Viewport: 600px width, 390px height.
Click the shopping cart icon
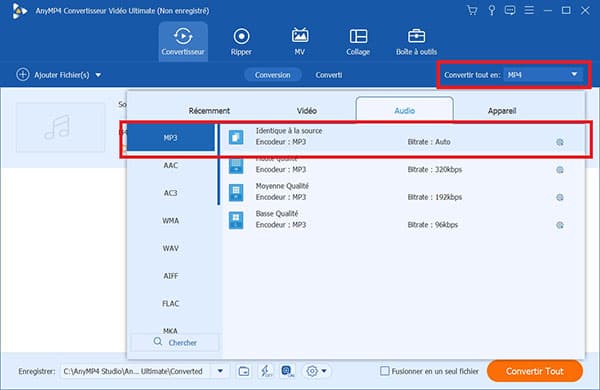pos(472,10)
